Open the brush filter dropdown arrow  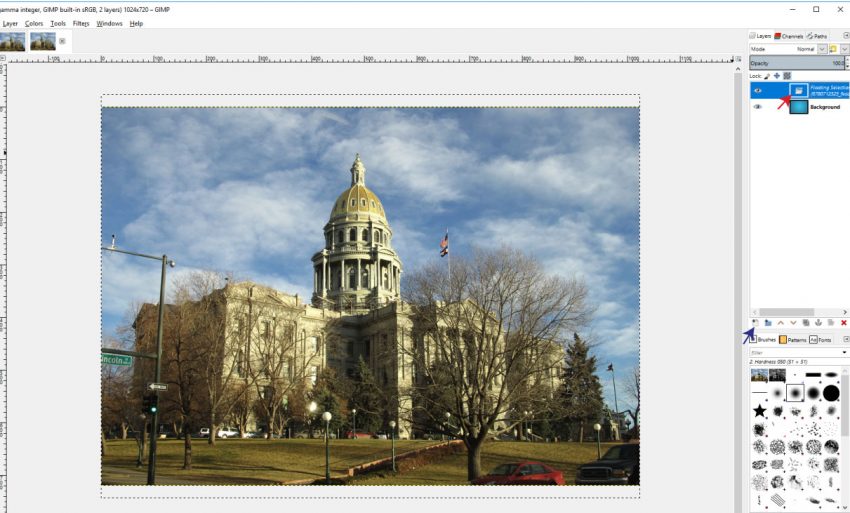pyautogui.click(x=845, y=352)
